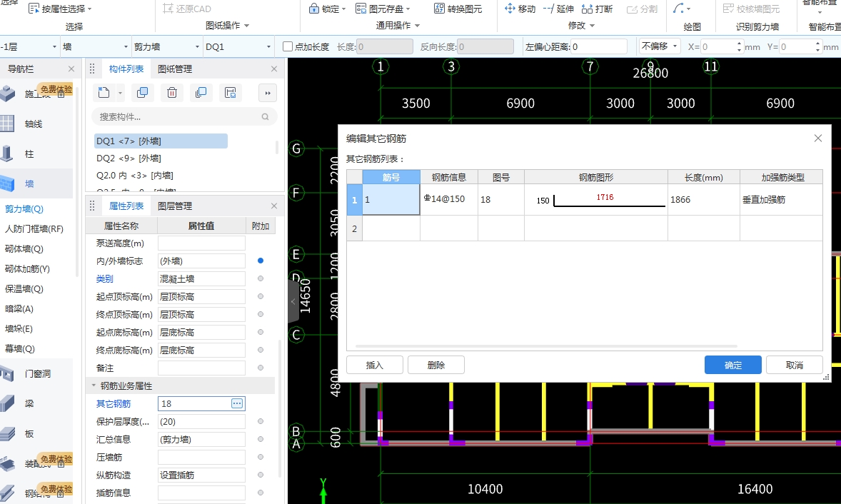Switch to the Attribute List (属性列表) tab
Image resolution: width=841 pixels, height=504 pixels.
[126, 206]
